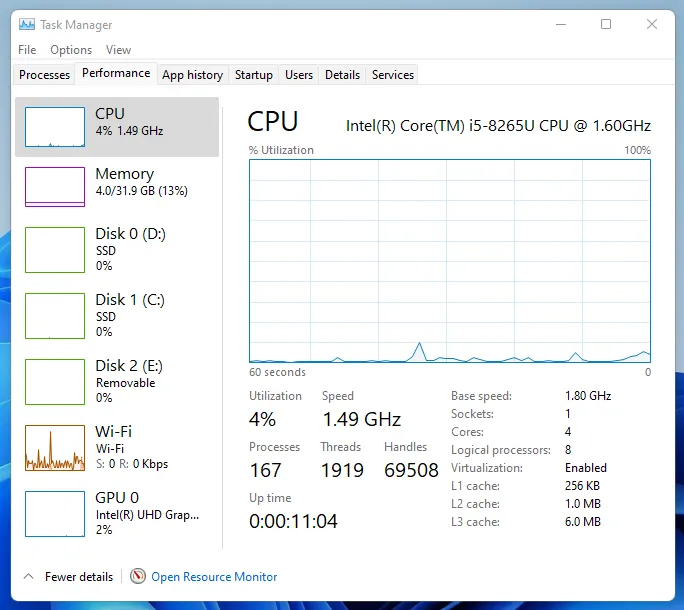Click the 'Disk 0 (D:)' sidebar label

(x=130, y=233)
